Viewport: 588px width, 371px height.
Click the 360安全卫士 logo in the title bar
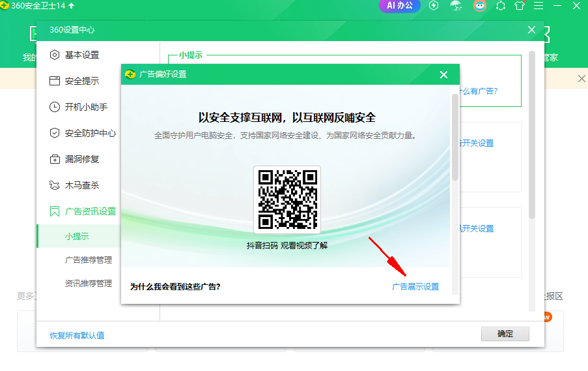5,5
